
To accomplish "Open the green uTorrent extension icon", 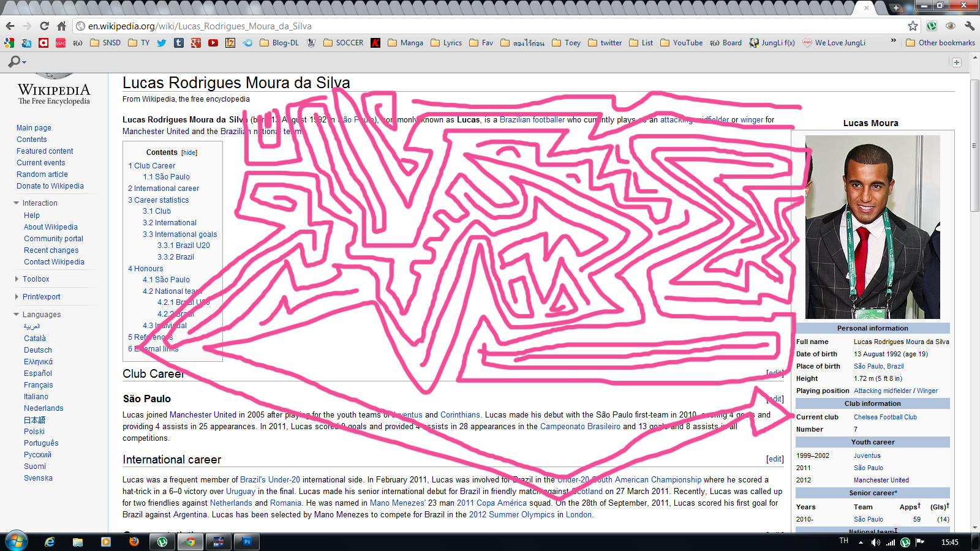I will [932, 26].
